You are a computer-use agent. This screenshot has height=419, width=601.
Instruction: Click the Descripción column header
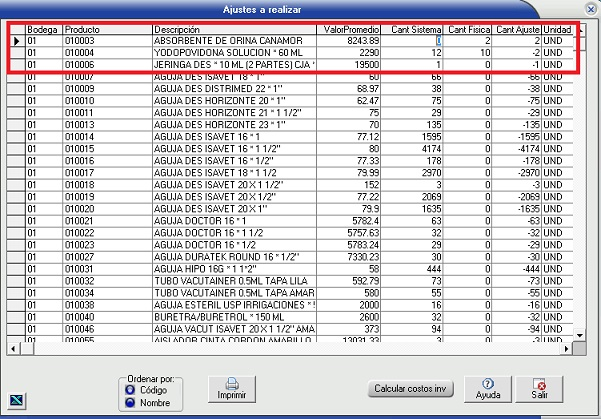[x=235, y=30]
